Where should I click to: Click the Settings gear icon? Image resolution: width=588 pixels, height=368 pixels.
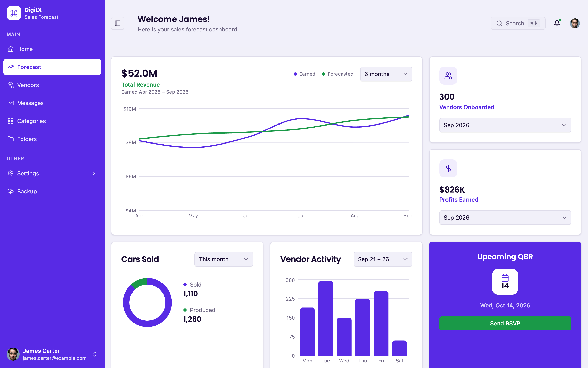11,174
